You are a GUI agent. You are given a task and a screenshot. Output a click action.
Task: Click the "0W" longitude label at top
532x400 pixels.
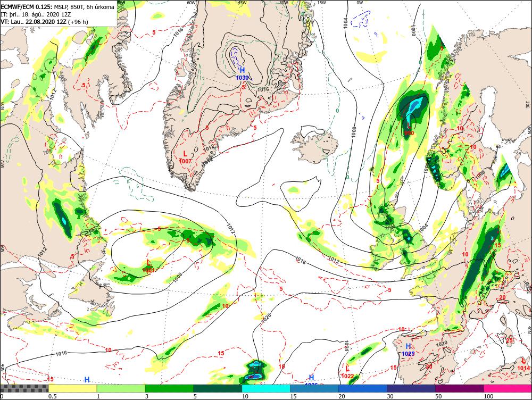(x=360, y=2)
